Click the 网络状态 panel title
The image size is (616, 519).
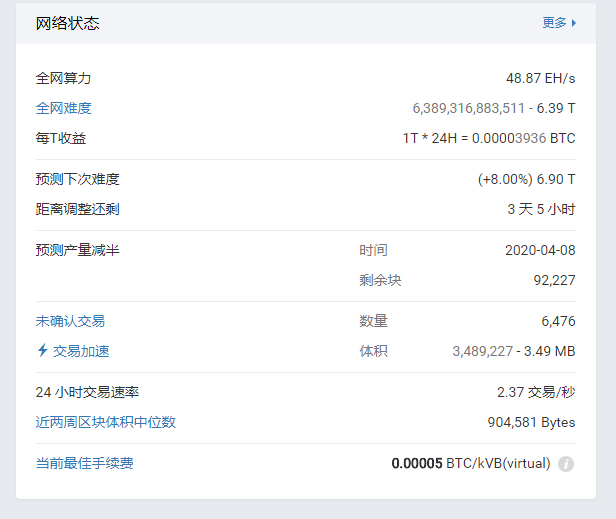(x=67, y=23)
